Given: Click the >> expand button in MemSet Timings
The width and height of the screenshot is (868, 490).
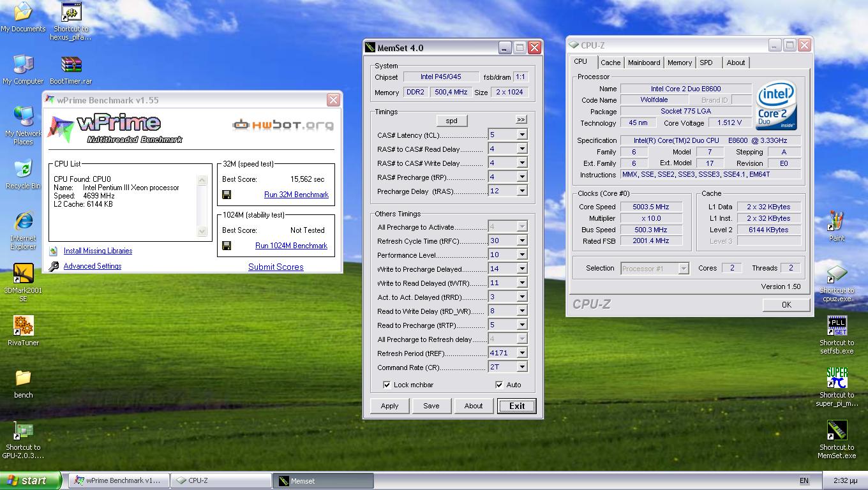Looking at the screenshot, I should pos(521,120).
